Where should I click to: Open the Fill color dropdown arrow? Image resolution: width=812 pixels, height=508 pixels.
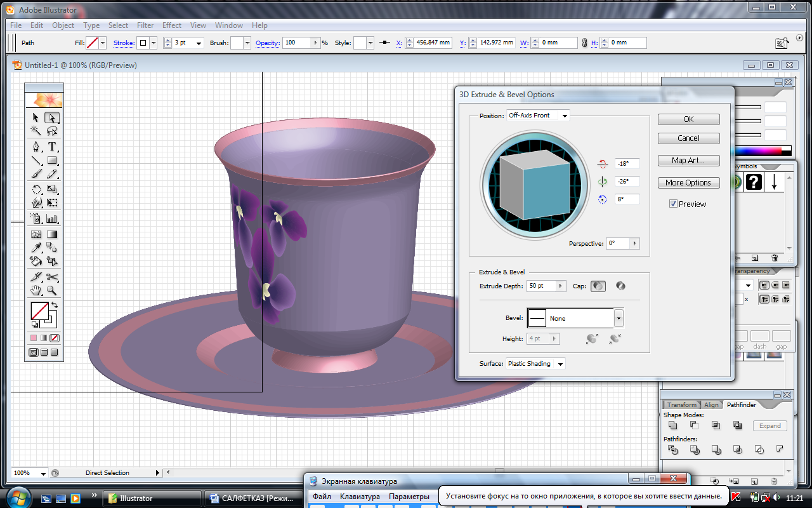click(x=103, y=43)
